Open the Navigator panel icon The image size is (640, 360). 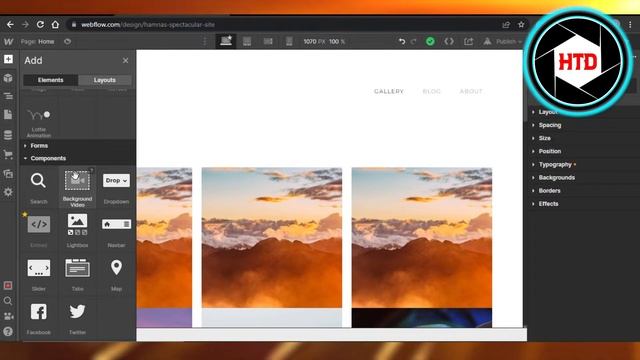[8, 96]
